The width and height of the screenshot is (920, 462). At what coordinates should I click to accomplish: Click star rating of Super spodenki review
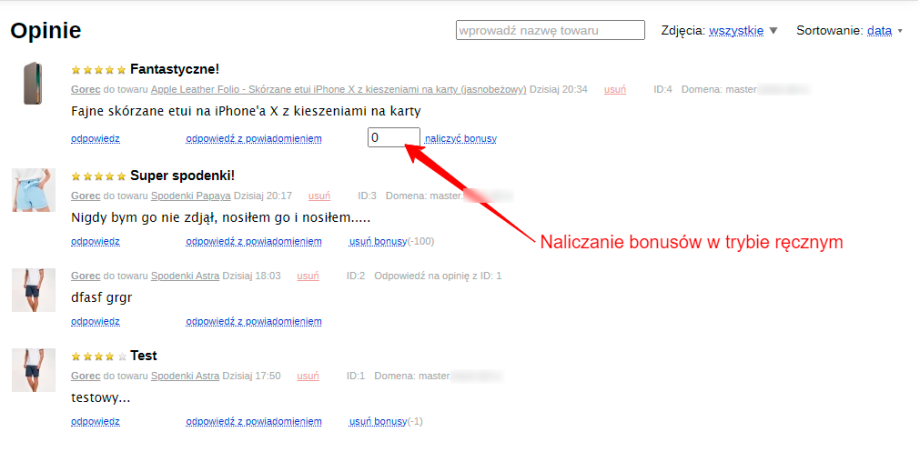pos(98,176)
